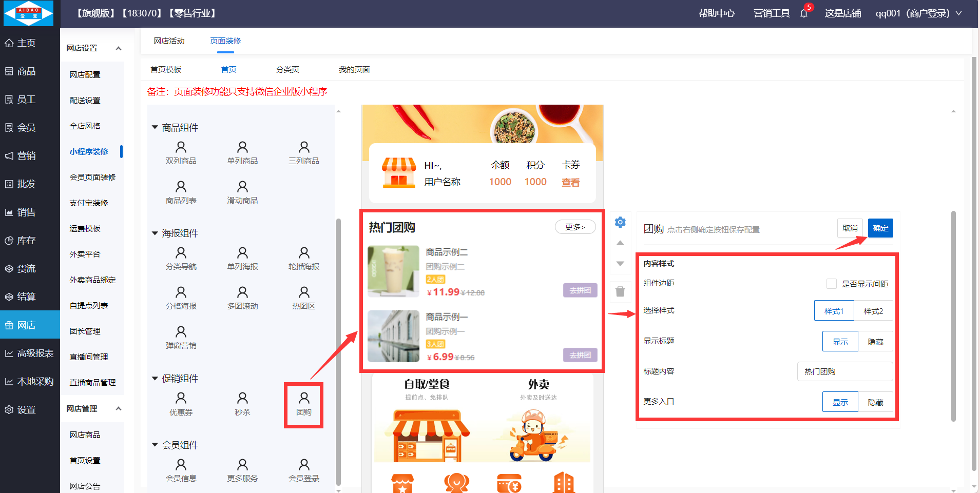
Task: Collapse the 商品组件 section
Action: coord(155,127)
